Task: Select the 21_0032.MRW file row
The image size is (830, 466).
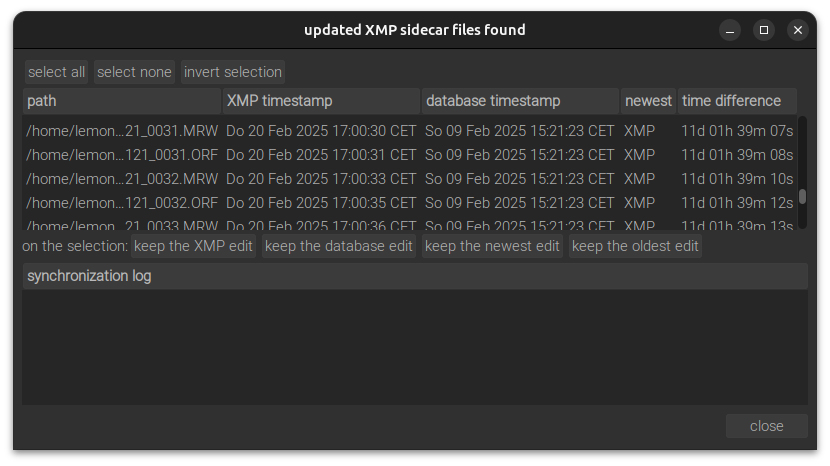Action: pyautogui.click(x=410, y=179)
